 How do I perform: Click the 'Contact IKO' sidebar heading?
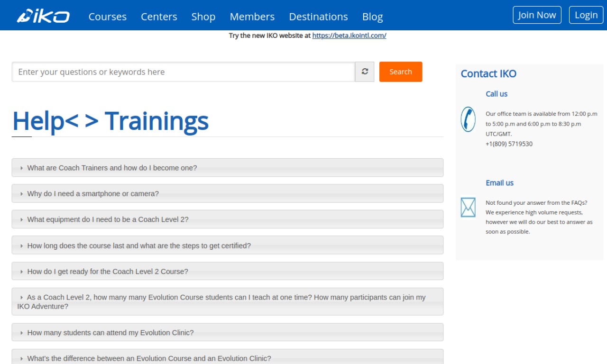(488, 73)
